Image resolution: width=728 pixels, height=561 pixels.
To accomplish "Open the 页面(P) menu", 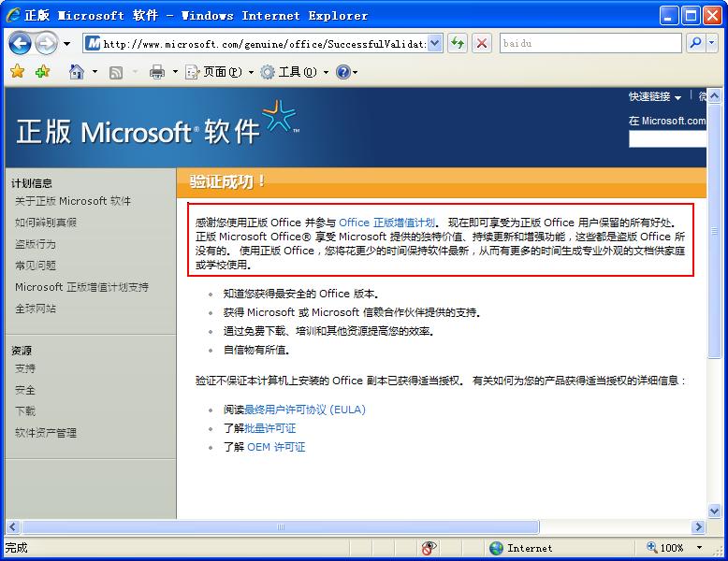I will click(219, 72).
